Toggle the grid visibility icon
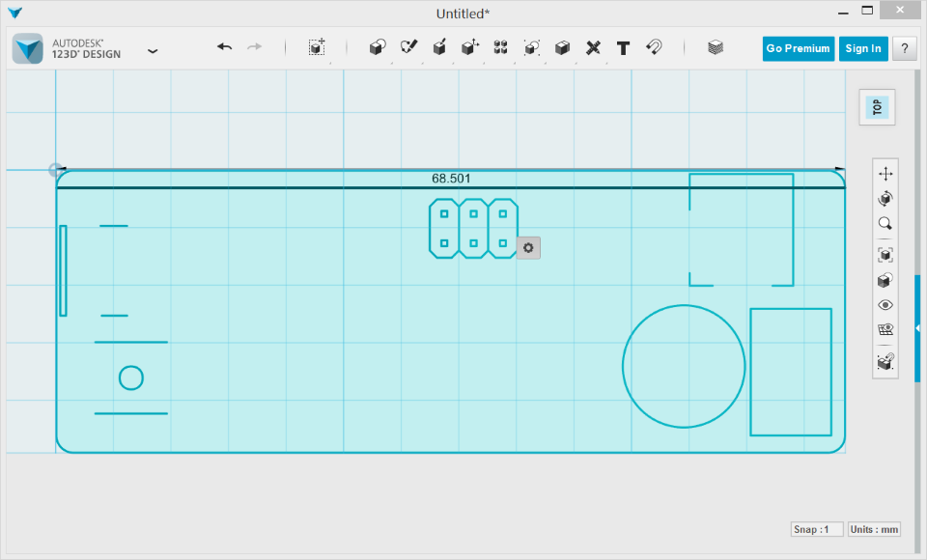927x560 pixels. click(x=885, y=329)
